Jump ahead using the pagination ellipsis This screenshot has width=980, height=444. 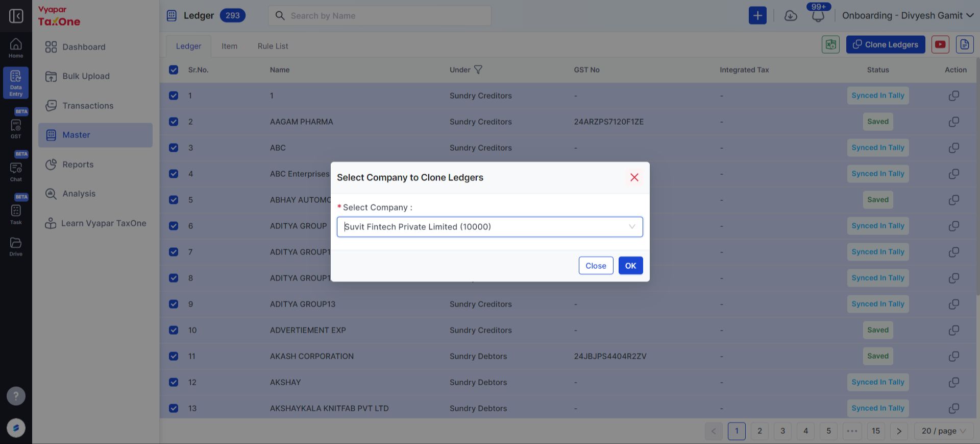(852, 431)
